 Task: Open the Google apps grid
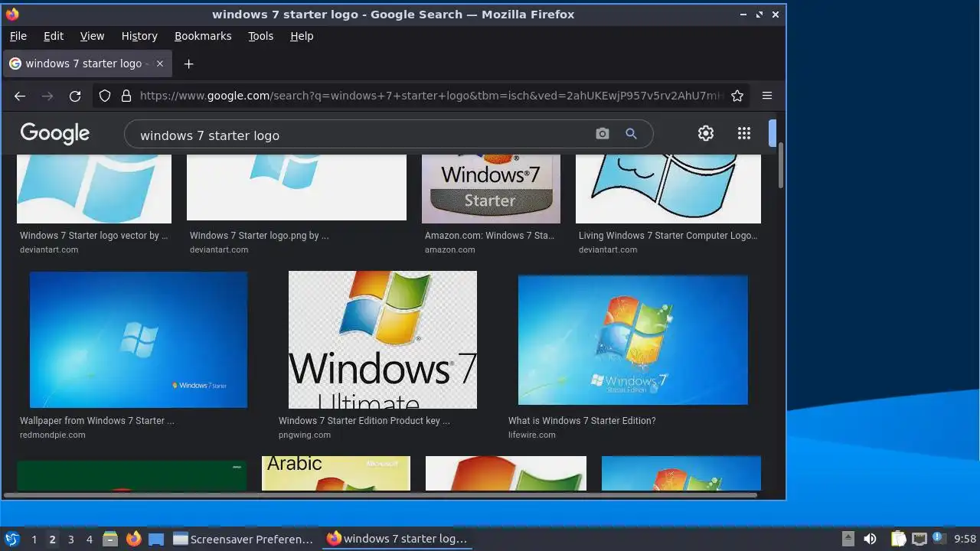coord(744,133)
